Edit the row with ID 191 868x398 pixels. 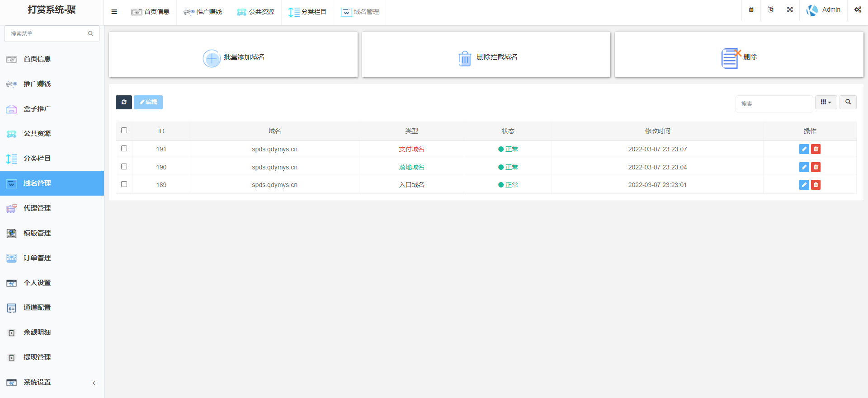(x=804, y=149)
